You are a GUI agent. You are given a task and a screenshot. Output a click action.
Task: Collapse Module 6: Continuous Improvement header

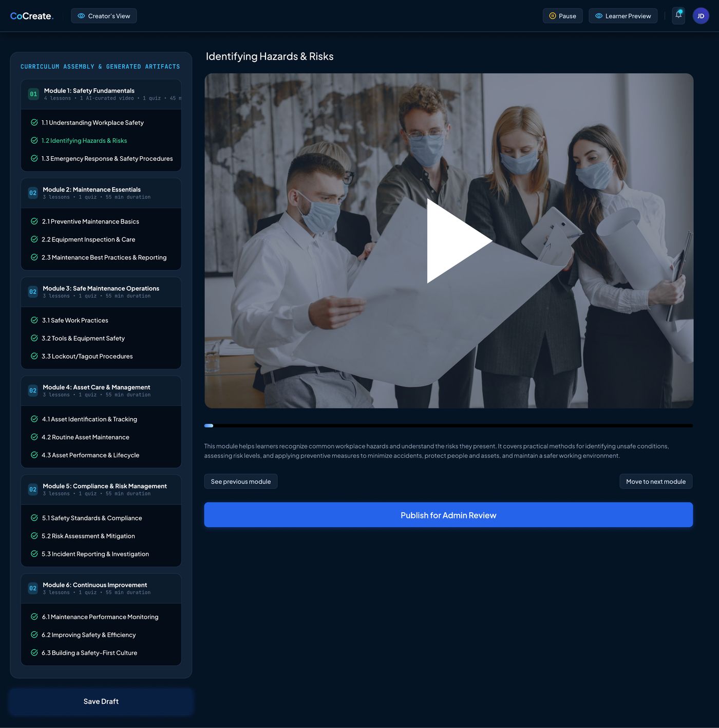[x=101, y=589]
